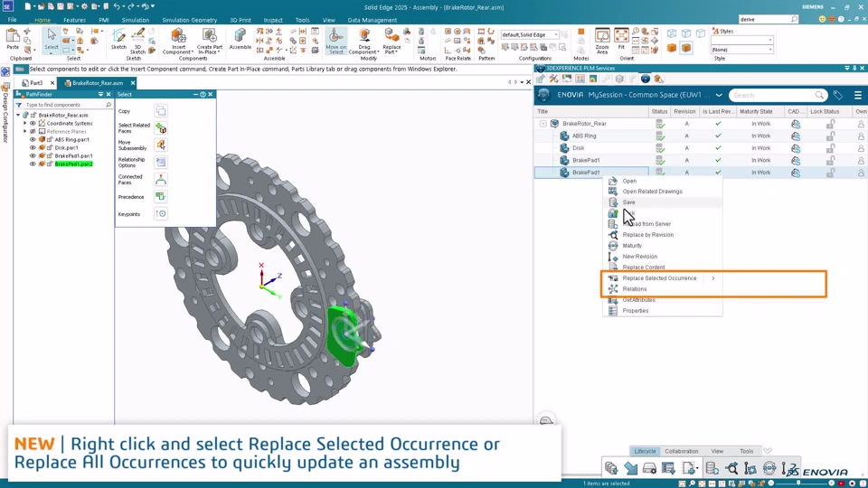Switch to the Collaboration tab
The width and height of the screenshot is (868, 488).
[x=681, y=451]
